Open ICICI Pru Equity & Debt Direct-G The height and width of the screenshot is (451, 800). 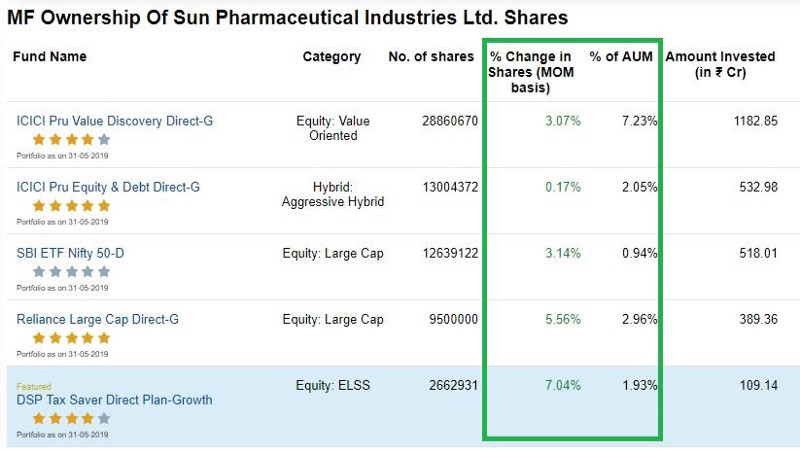[x=108, y=187]
